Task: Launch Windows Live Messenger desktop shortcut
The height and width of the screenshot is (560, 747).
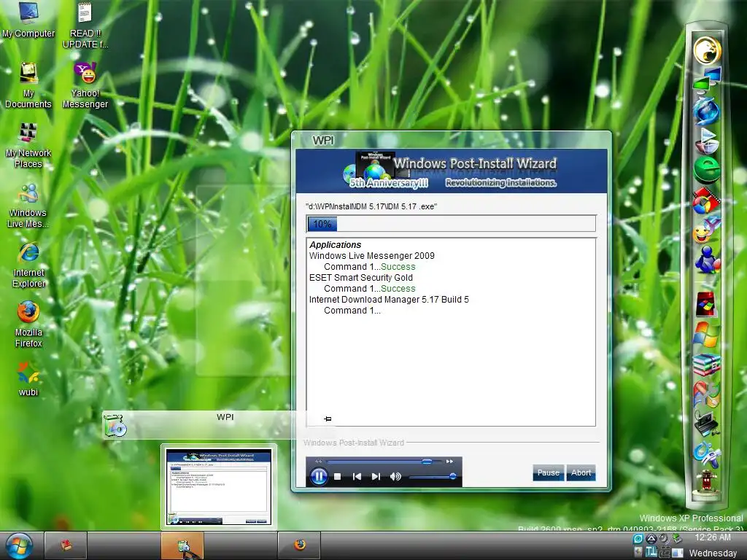Action: pos(28,205)
